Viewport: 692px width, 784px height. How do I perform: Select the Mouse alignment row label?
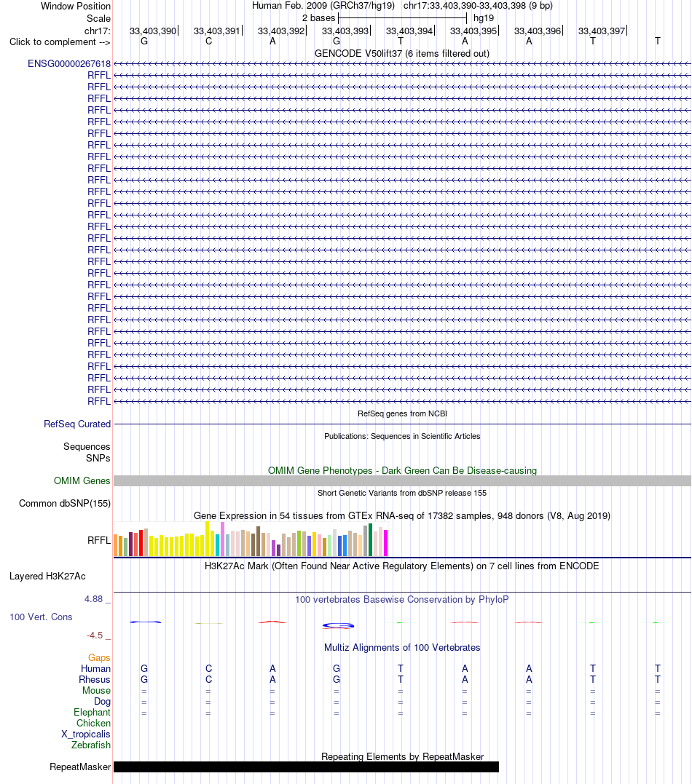[x=97, y=691]
